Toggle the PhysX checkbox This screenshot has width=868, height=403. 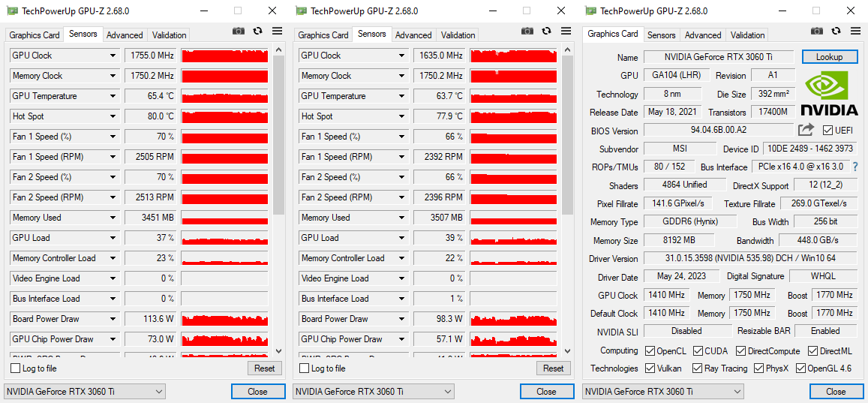pyautogui.click(x=758, y=368)
